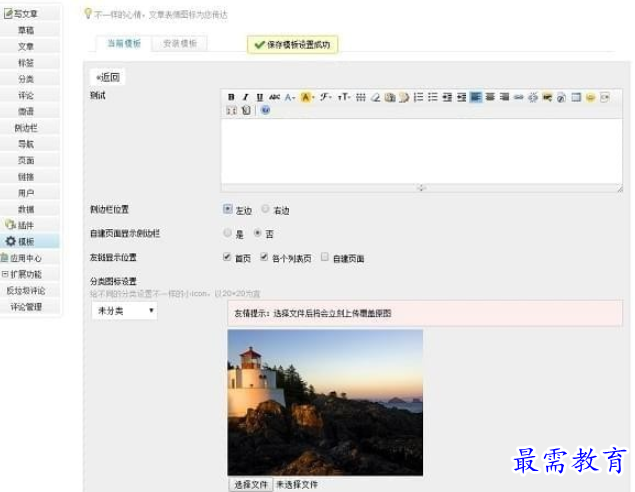
Task: Open 侧边栏 in the sidebar
Action: coord(26,128)
